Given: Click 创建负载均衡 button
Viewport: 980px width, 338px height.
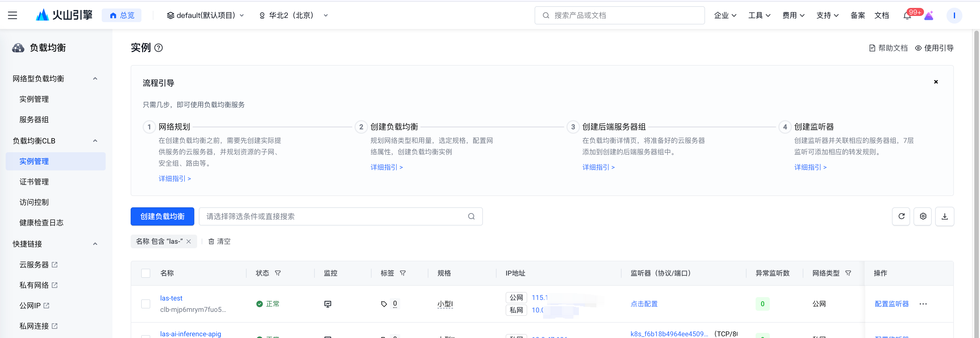Looking at the screenshot, I should coord(162,216).
